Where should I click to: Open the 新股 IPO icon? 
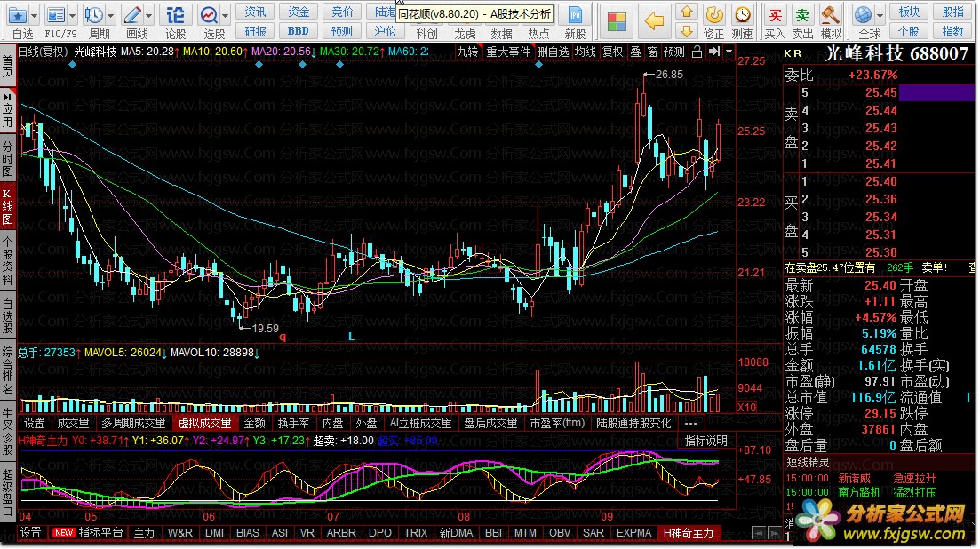[x=575, y=15]
